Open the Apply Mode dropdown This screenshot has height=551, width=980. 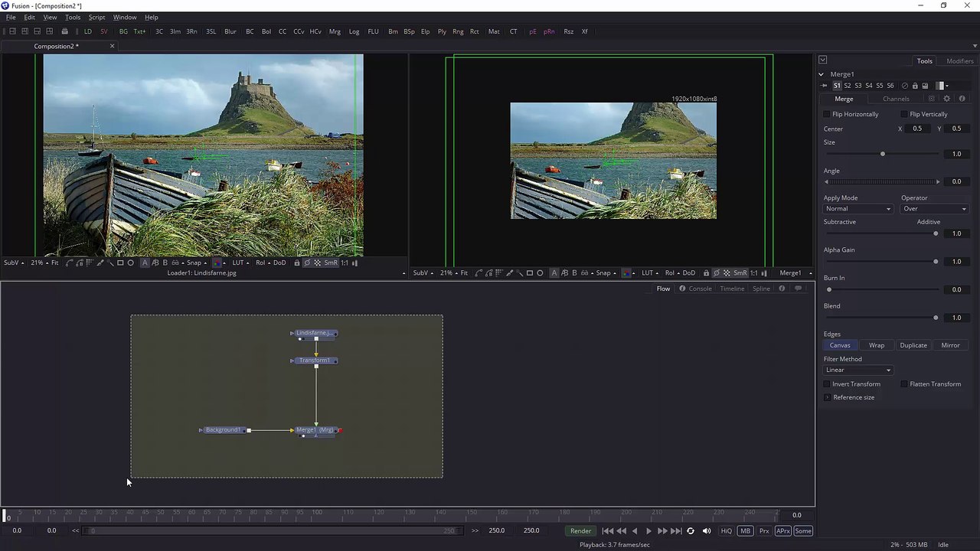point(857,209)
